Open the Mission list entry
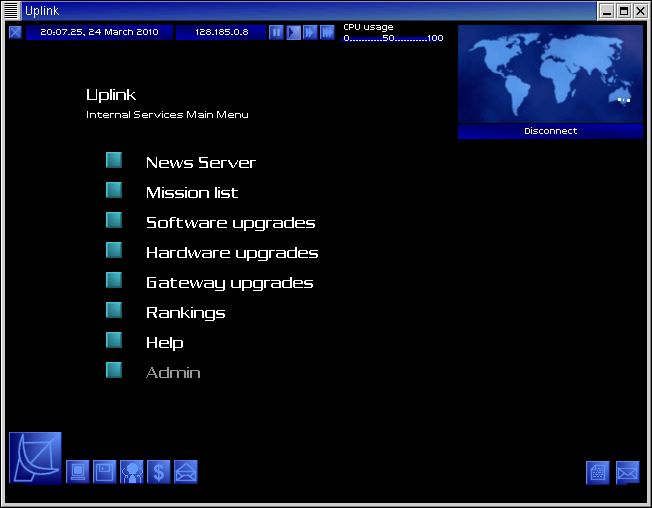 pos(192,192)
